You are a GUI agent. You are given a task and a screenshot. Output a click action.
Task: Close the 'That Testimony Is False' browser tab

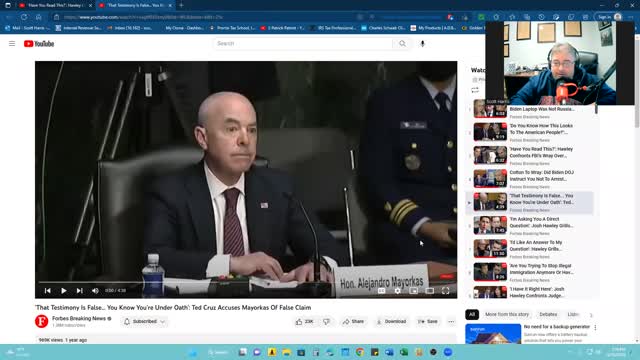coord(170,5)
